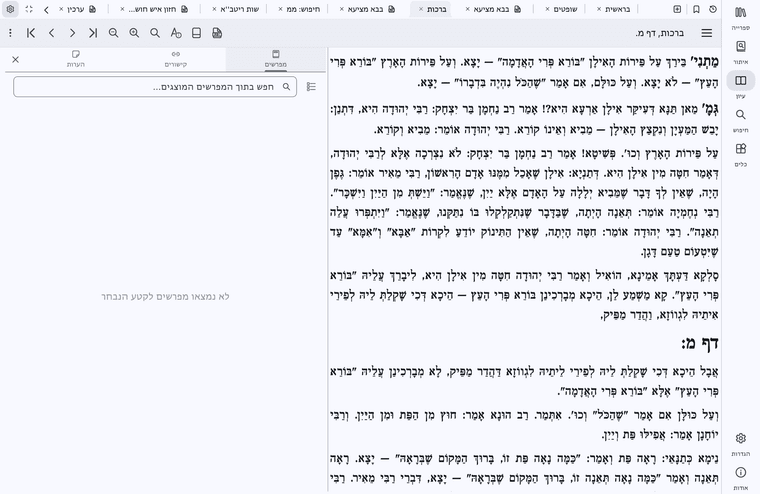Zoom out on the text
Image resolution: width=760 pixels, height=494 pixels.
(x=113, y=33)
